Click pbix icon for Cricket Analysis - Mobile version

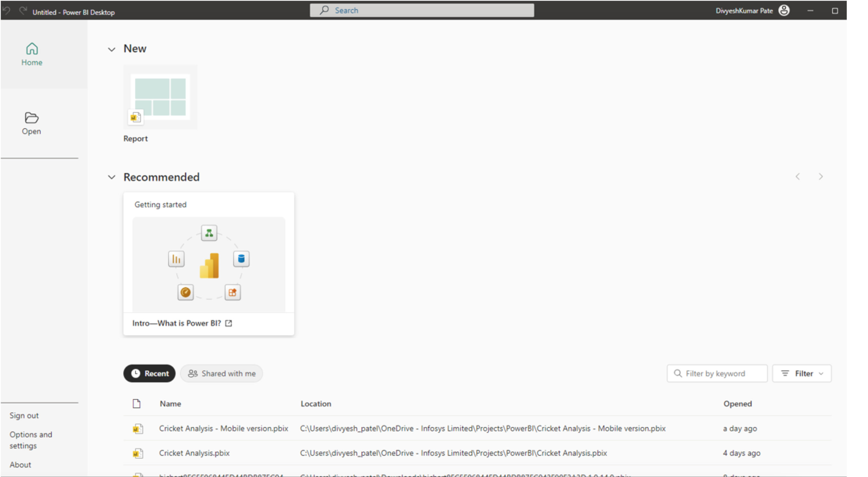[137, 429]
